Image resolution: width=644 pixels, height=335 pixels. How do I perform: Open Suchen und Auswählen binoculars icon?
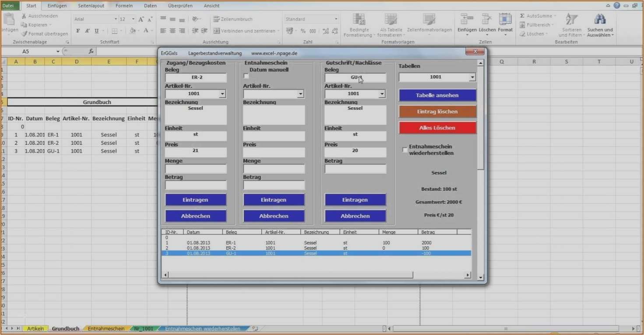pos(599,20)
